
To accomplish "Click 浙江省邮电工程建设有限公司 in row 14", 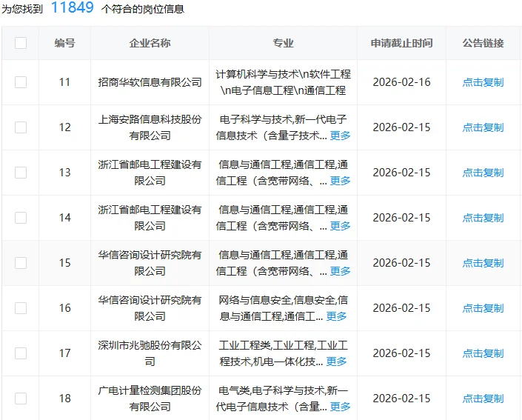I will tap(150, 218).
